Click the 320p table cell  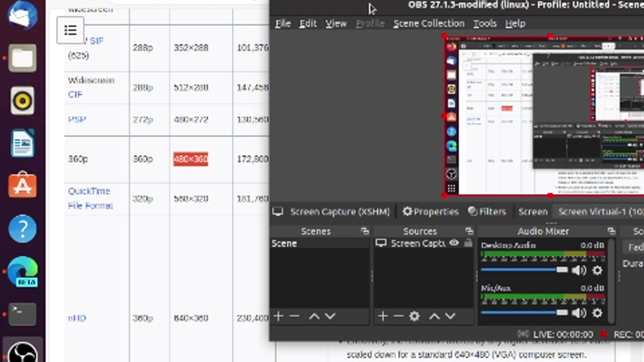pos(143,199)
